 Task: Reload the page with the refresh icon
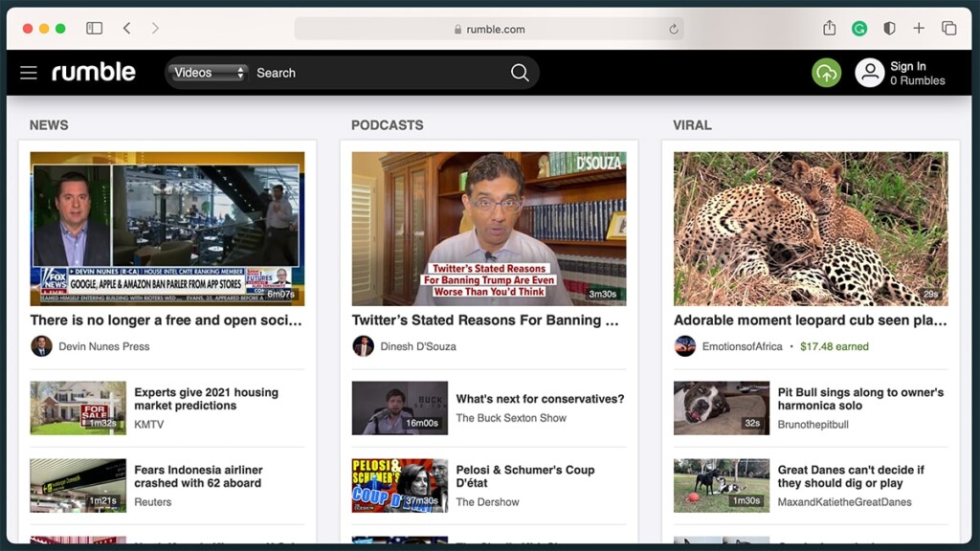673,29
